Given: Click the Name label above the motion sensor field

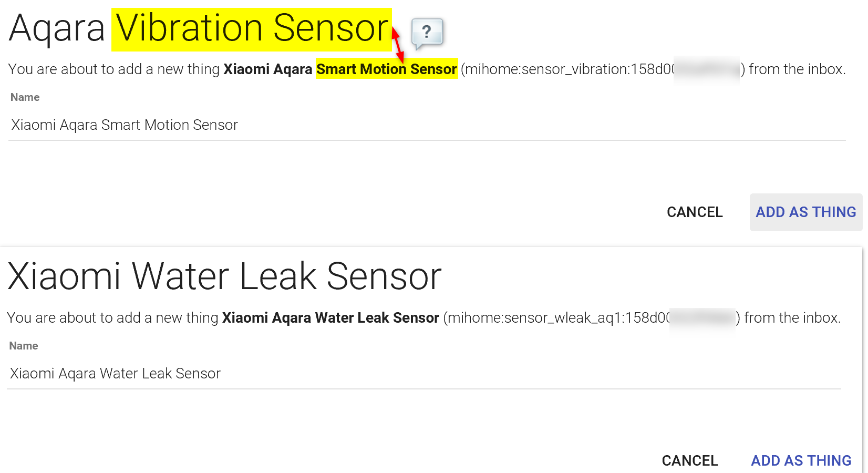Looking at the screenshot, I should 25,97.
